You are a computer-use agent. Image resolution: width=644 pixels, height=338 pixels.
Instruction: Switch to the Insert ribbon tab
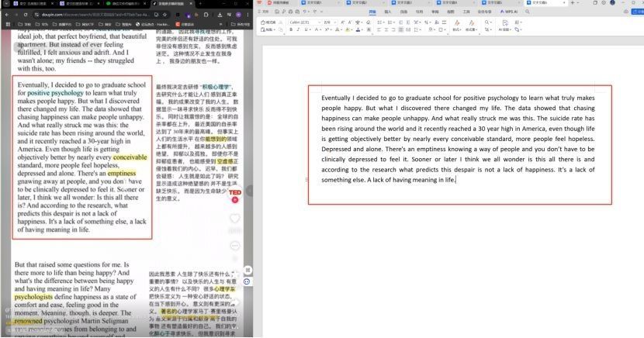click(389, 13)
